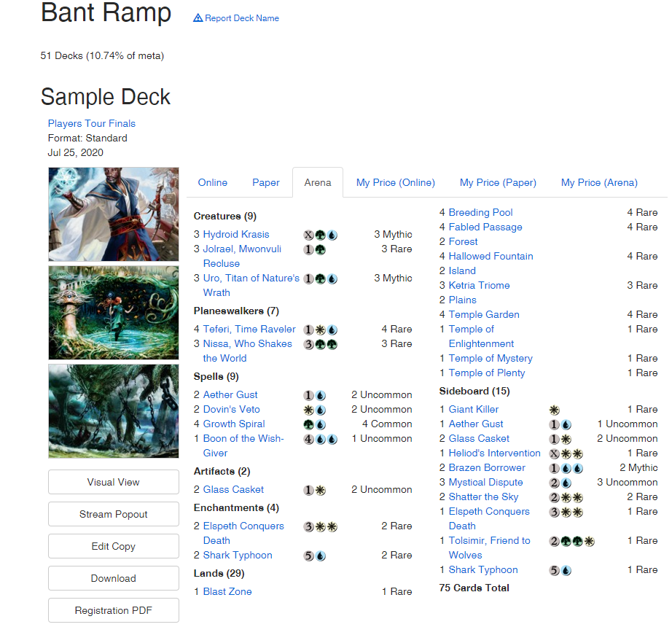The width and height of the screenshot is (672, 627).
Task: Select the green mana icon on Tolsimir's cost
Action: [x=565, y=540]
